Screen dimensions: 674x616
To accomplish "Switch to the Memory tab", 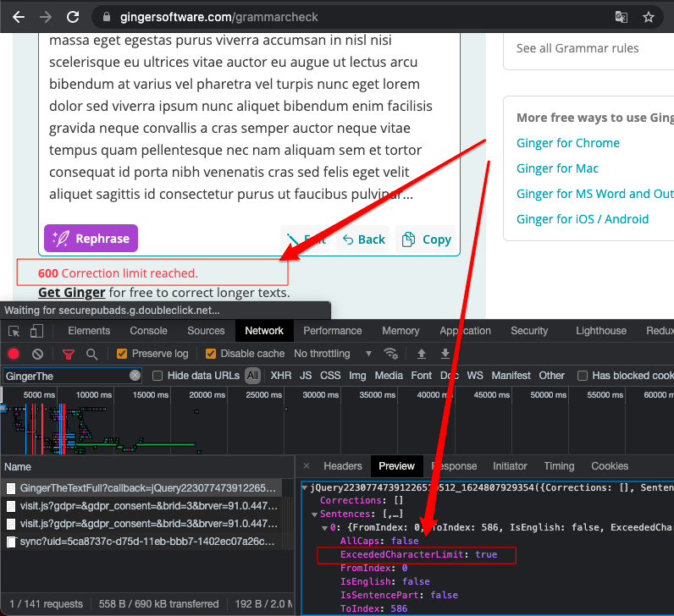I will [401, 331].
